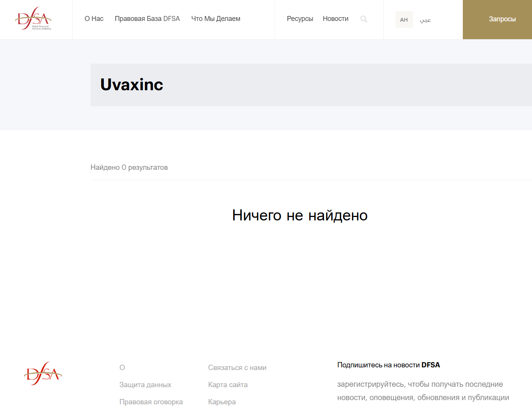The image size is (532, 410).
Task: Select the Uvaxinc search heading text
Action: [131, 85]
